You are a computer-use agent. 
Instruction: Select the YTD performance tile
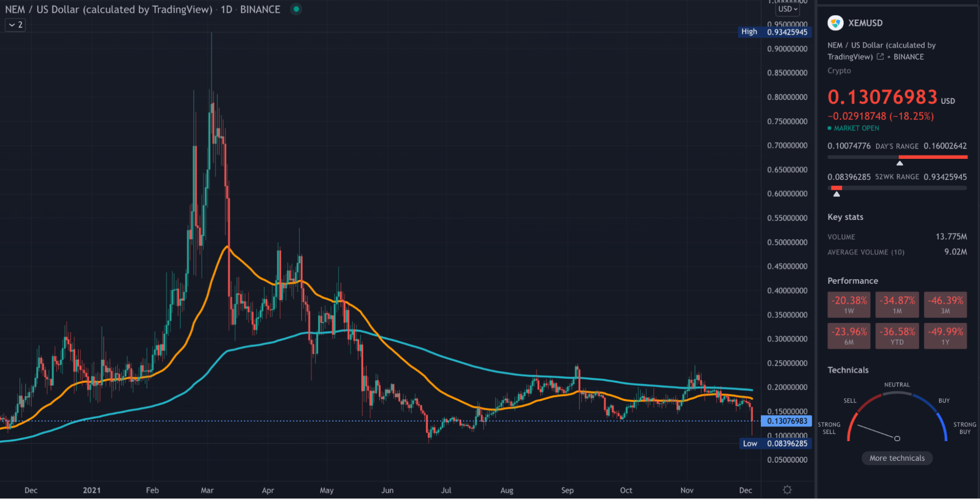point(897,336)
